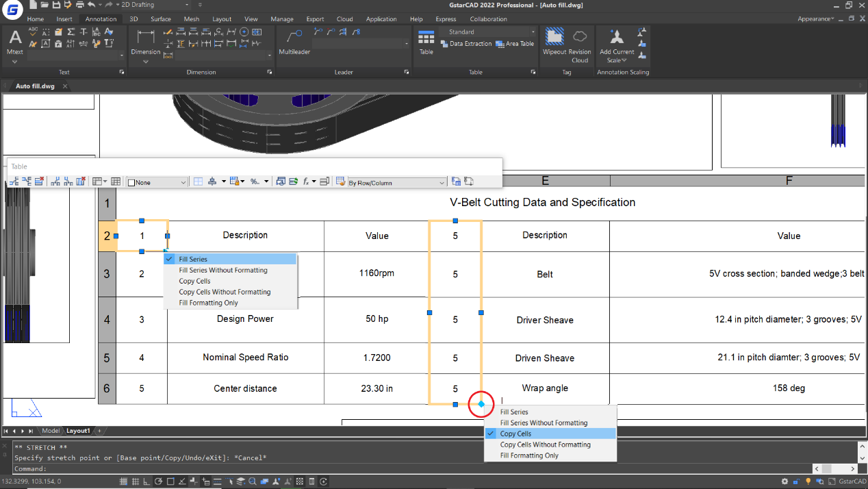This screenshot has height=489, width=868.
Task: Insert row below using the Table toolbar
Action: [x=27, y=181]
